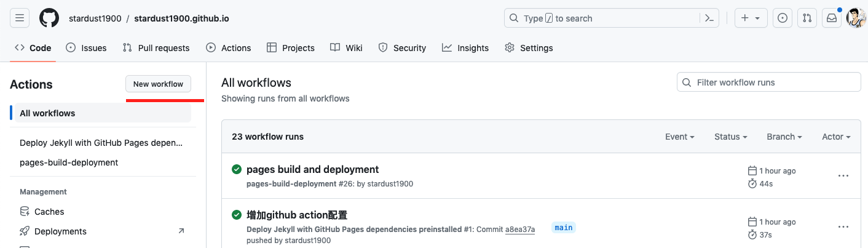This screenshot has height=248, width=868.
Task: Switch to the Insights tab
Action: 465,48
